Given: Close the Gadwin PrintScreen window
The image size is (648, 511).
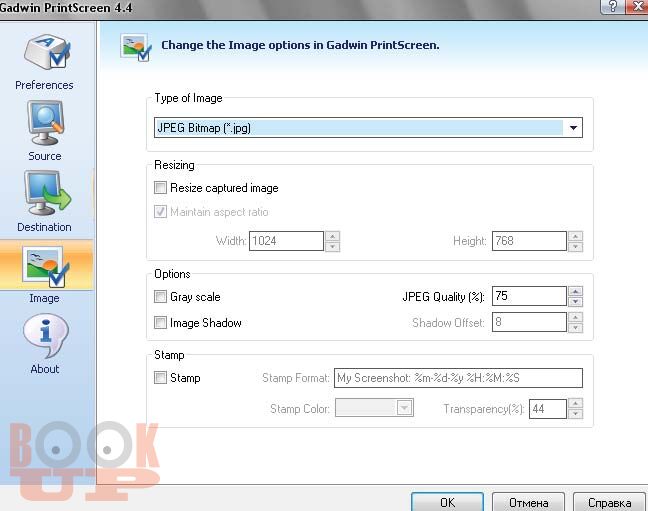Looking at the screenshot, I should pos(638,6).
